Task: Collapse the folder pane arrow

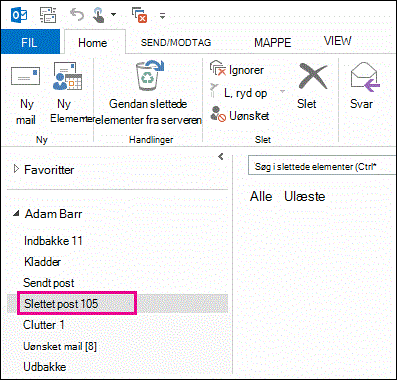Action: click(221, 156)
